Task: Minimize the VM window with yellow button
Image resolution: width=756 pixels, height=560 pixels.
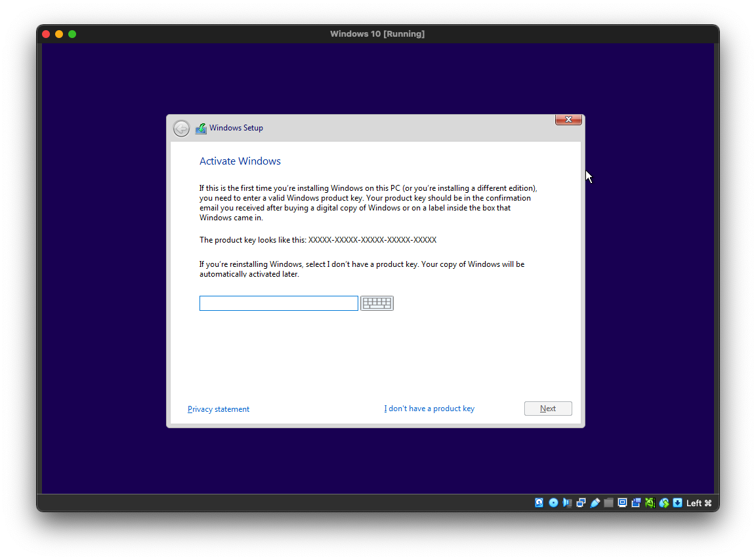Action: 59,34
